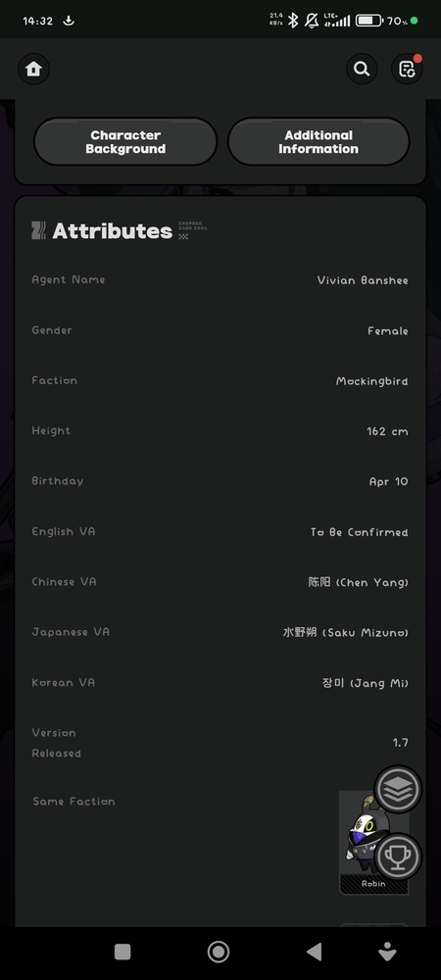Tap the accessibility person icon in navigation bar
Image resolution: width=441 pixels, height=980 pixels.
[x=387, y=952]
